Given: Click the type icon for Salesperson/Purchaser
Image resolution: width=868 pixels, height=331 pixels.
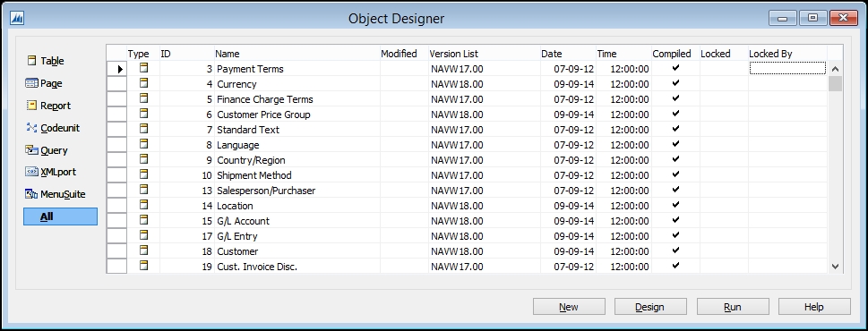Looking at the screenshot, I should click(143, 190).
